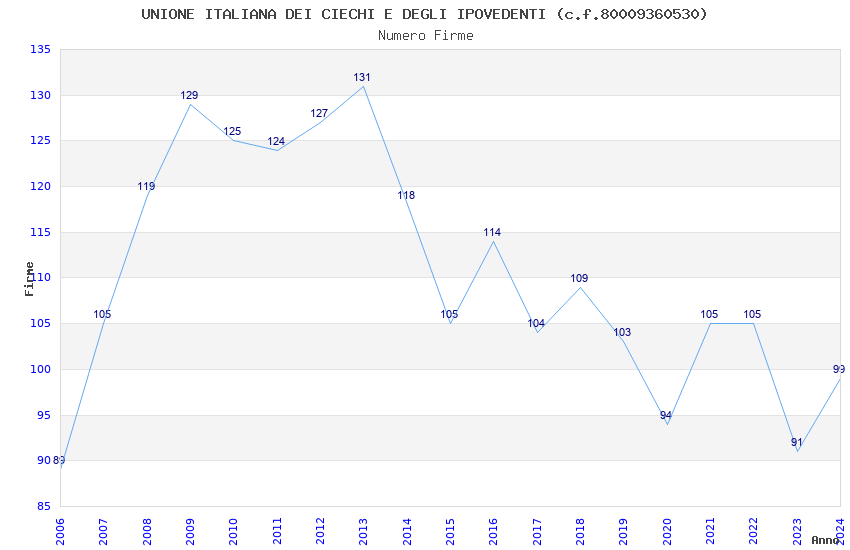Image resolution: width=850 pixels, height=550 pixels.
Task: Click the data label 104 at 2017
Action: [x=536, y=323]
